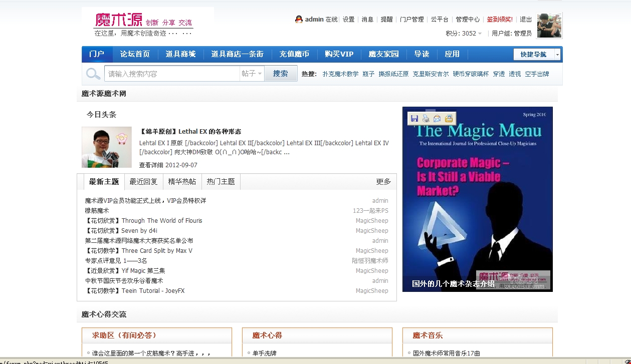
Task: Open thread Three Card Split by Max V
Action: click(138, 251)
